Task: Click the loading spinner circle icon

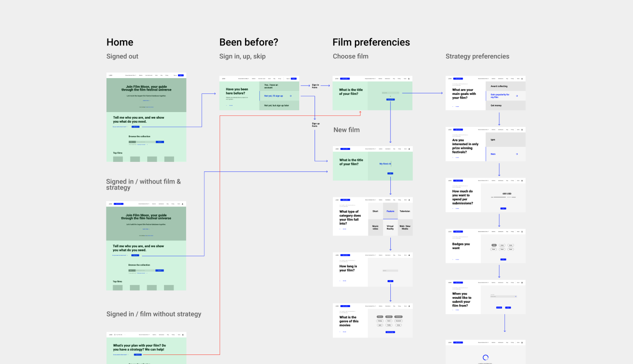Action: pos(485,357)
